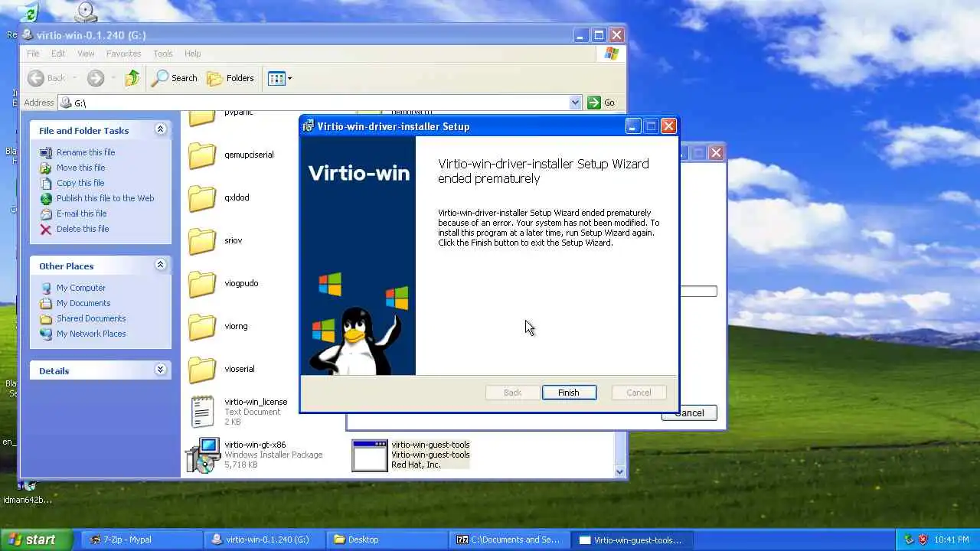980x551 pixels.
Task: Click drive icon in Explorer title bar
Action: tap(28, 34)
